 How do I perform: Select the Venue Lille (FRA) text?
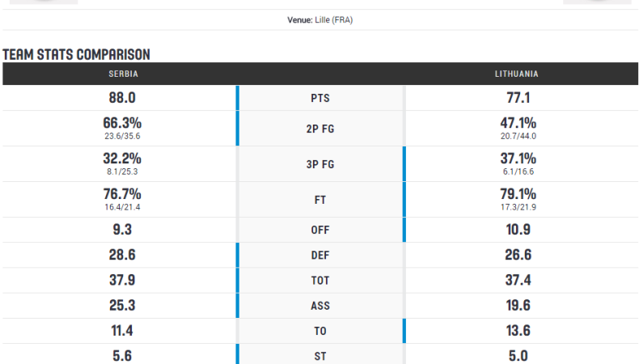tap(319, 20)
